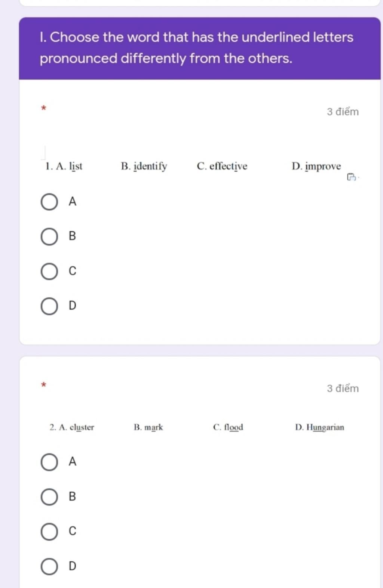
Task: Click the word 'effective' in question 1 image
Action: pyautogui.click(x=228, y=166)
